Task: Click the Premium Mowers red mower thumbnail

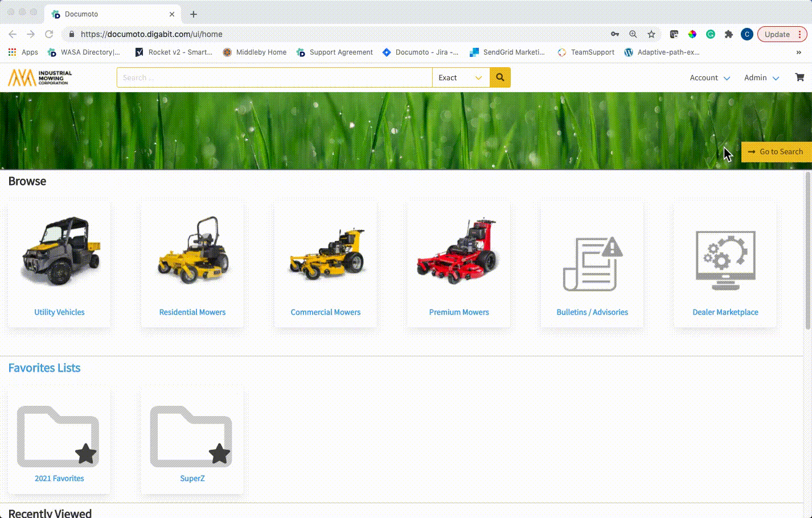Action: pyautogui.click(x=459, y=252)
